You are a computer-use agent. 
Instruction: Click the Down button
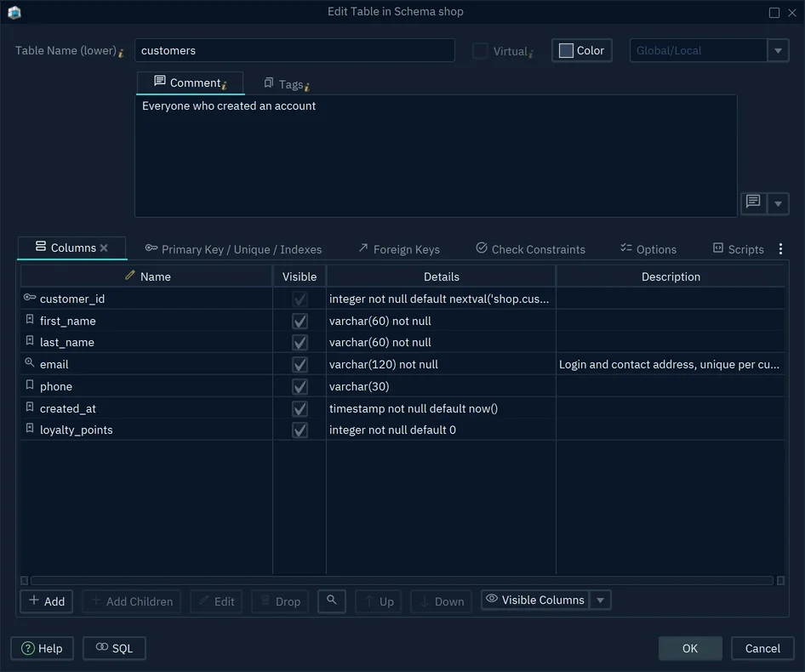[441, 601]
